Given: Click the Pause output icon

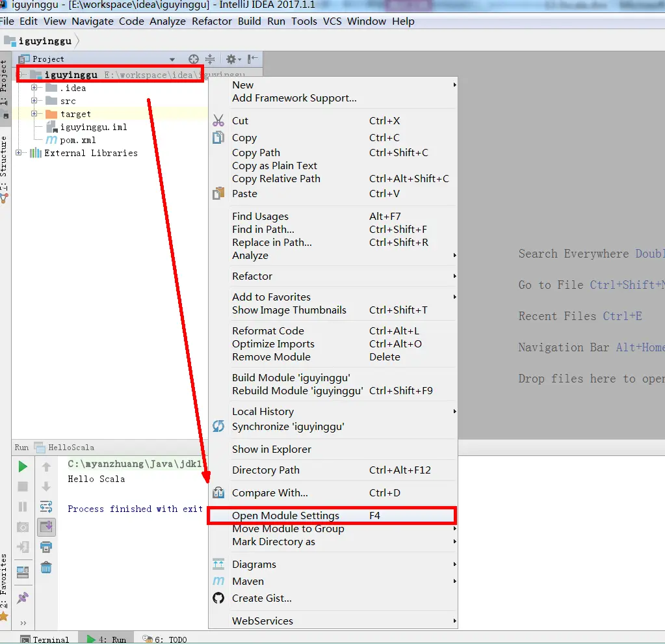Looking at the screenshot, I should click(23, 507).
